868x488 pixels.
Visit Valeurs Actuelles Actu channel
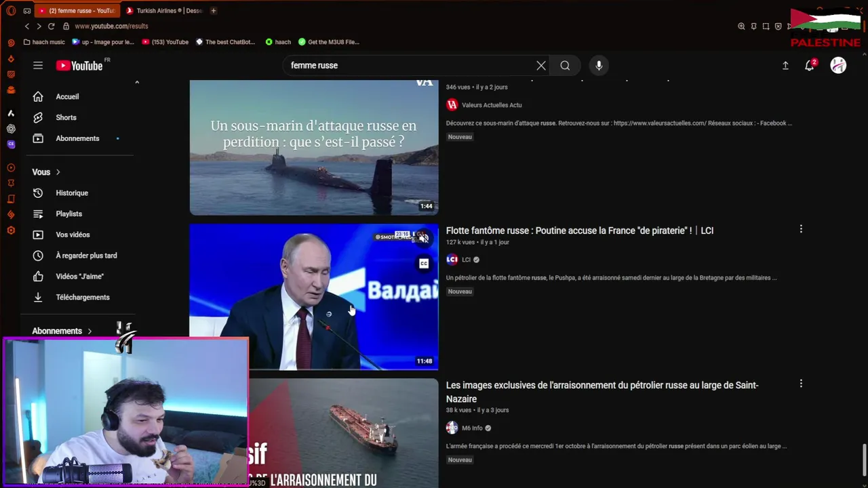[492, 105]
